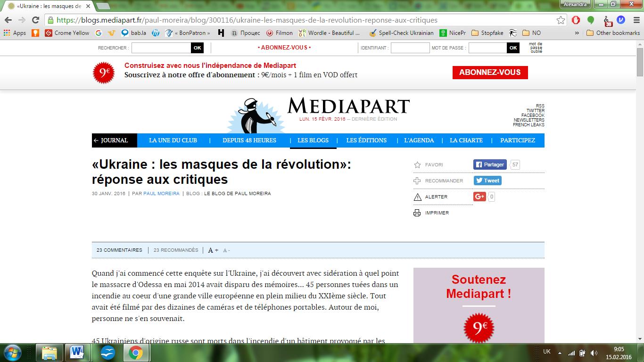Viewport: 644px width, 362px height.
Task: Click OK button next to Rechercher
Action: 197,48
